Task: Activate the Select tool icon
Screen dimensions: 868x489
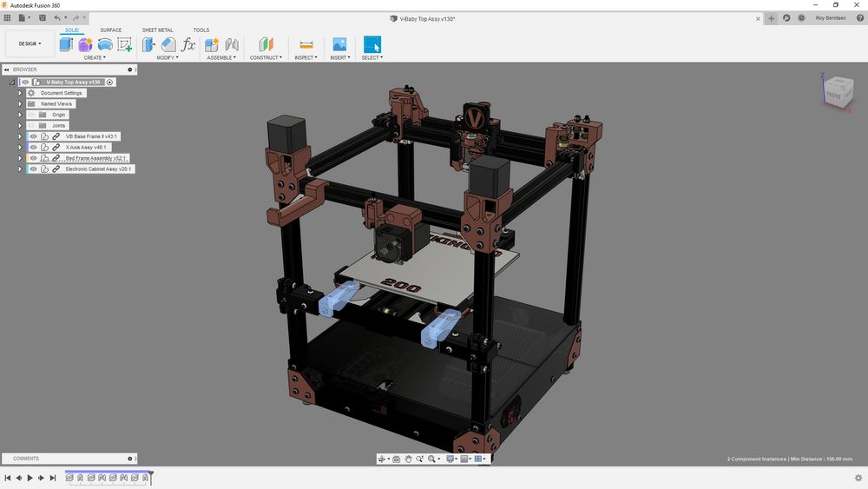Action: tap(372, 44)
